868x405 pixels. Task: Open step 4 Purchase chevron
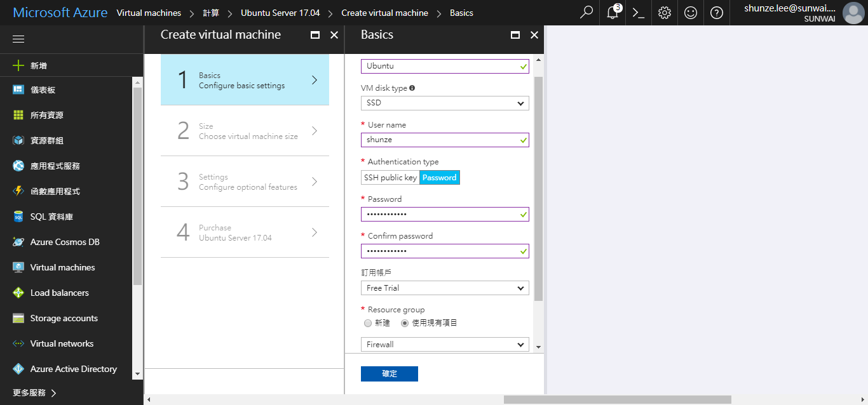point(315,232)
